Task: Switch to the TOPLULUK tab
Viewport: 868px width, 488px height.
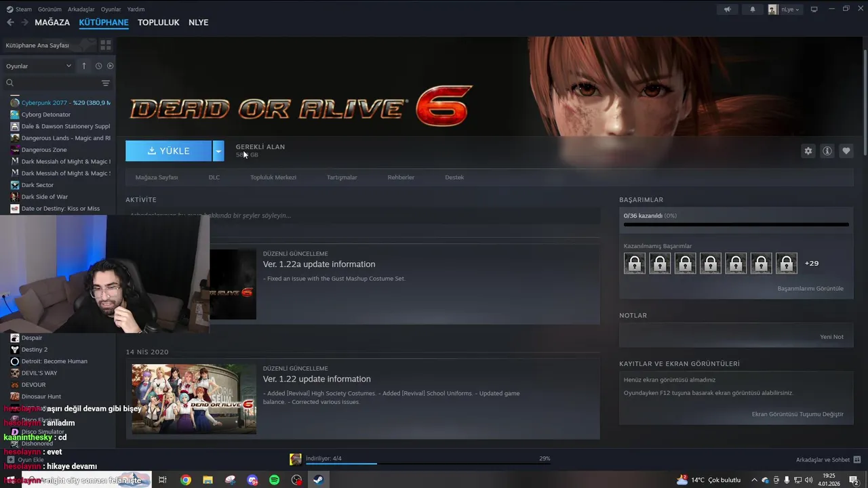Action: [159, 22]
